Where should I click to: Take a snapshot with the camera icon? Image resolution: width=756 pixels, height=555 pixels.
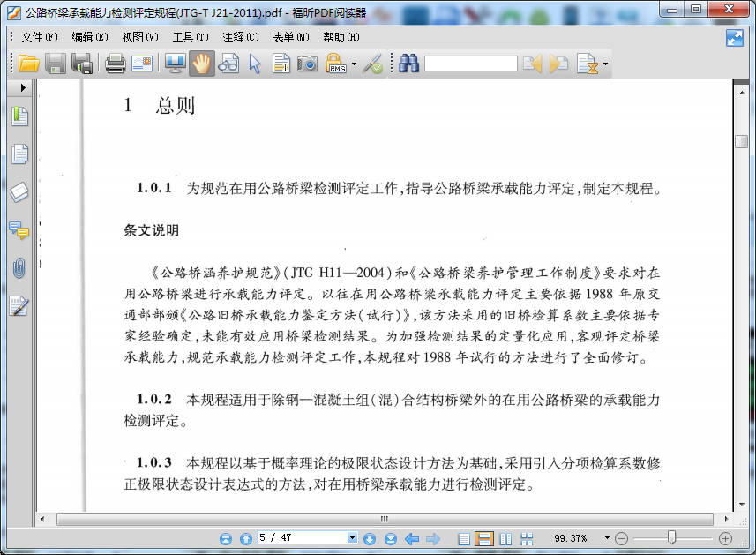point(307,64)
